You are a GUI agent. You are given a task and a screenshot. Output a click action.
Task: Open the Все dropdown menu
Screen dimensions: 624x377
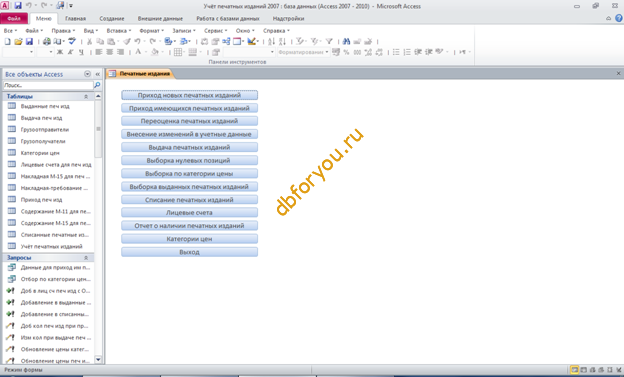10,31
